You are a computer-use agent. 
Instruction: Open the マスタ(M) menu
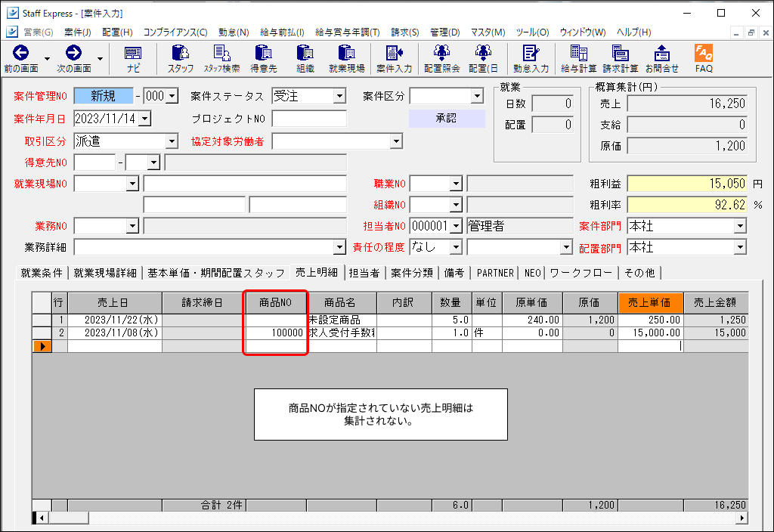[488, 32]
